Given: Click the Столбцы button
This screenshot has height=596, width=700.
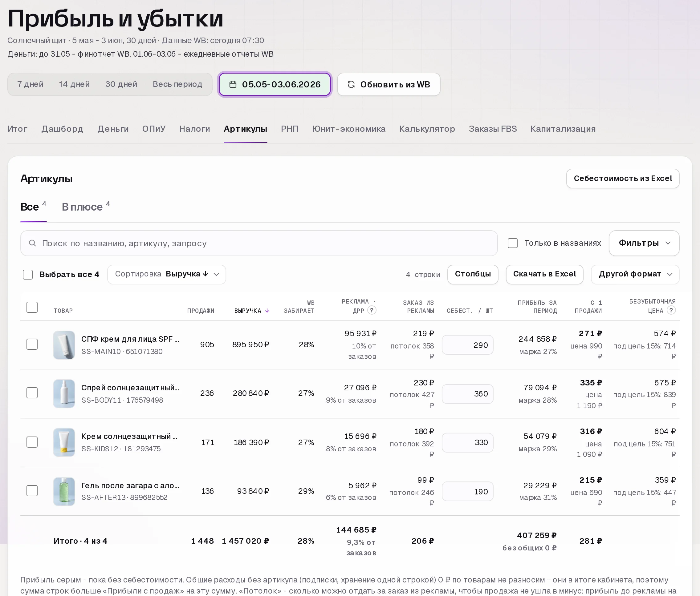Looking at the screenshot, I should pos(473,274).
